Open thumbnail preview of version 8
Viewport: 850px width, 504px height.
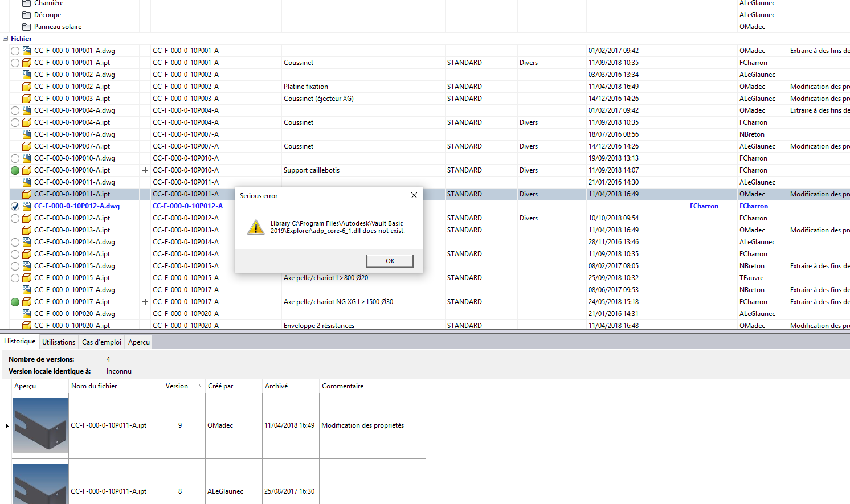click(x=40, y=484)
